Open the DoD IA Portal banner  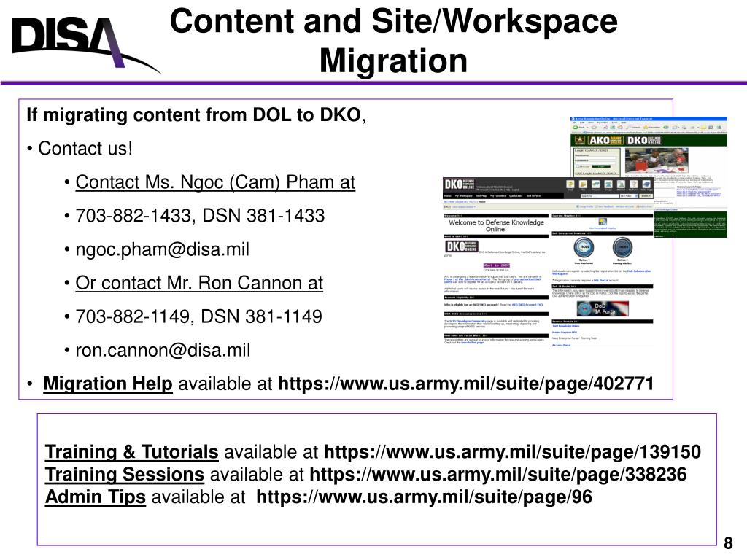602,308
